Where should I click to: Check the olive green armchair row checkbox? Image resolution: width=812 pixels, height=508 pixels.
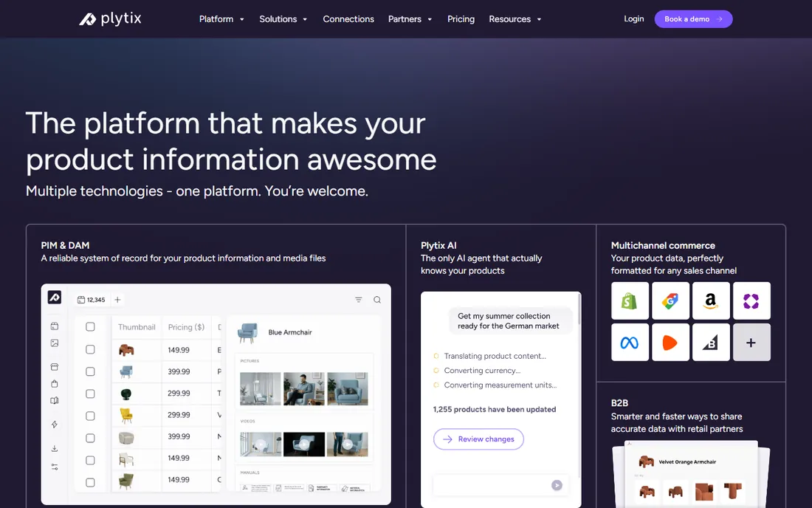[90, 482]
